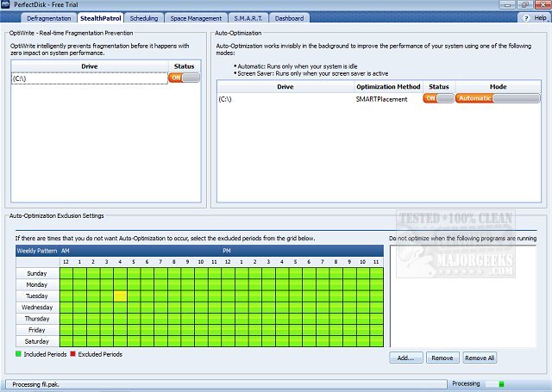Click the yellow Tuesday 4 AM cell
Screen dimensions: 552x392
tap(120, 296)
